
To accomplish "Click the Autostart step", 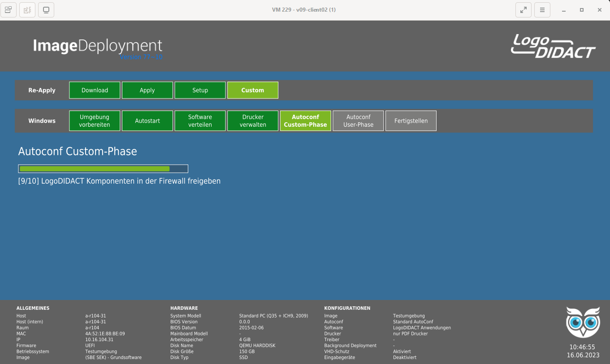I will [x=147, y=121].
